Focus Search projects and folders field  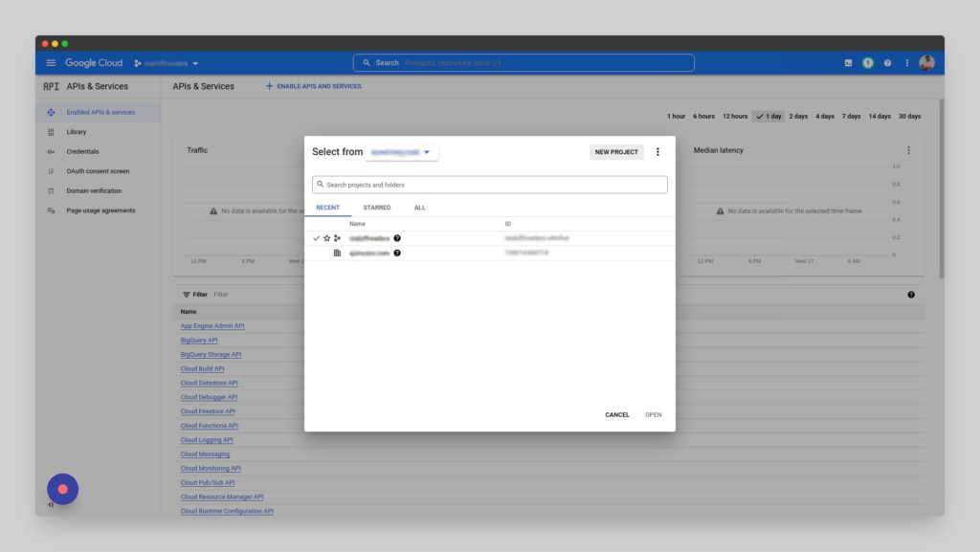click(x=489, y=185)
